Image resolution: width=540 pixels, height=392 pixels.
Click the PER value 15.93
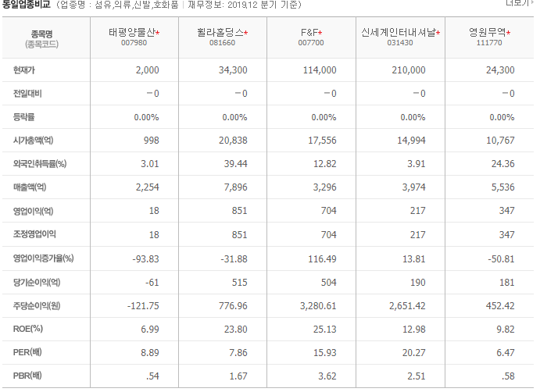tap(325, 352)
